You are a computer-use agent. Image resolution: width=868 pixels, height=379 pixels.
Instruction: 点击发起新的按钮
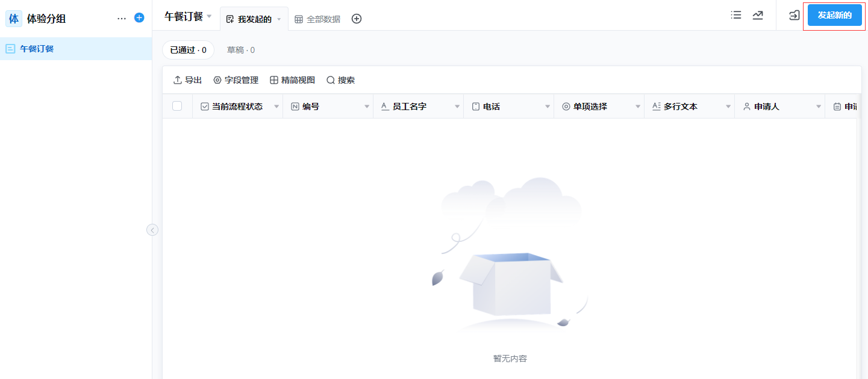(x=834, y=15)
